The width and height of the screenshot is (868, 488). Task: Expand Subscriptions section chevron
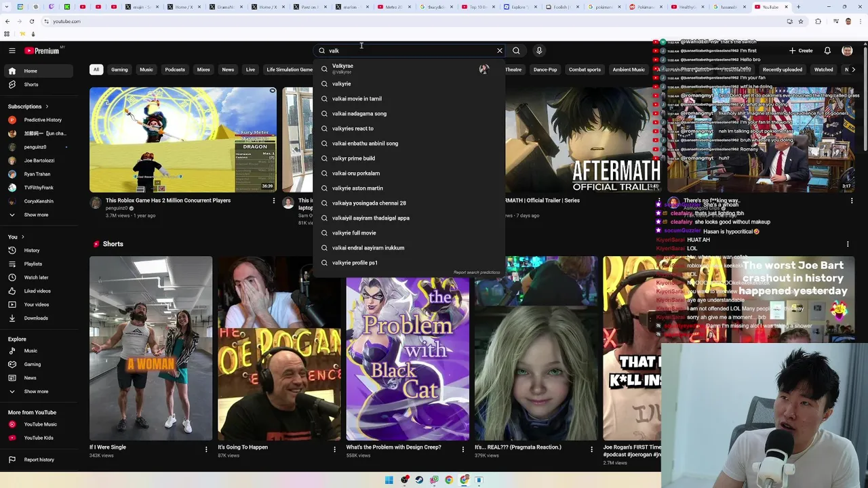[47, 106]
